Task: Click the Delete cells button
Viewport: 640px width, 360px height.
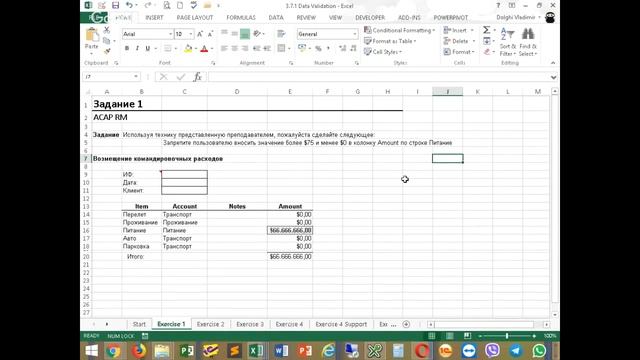Action: (x=459, y=41)
